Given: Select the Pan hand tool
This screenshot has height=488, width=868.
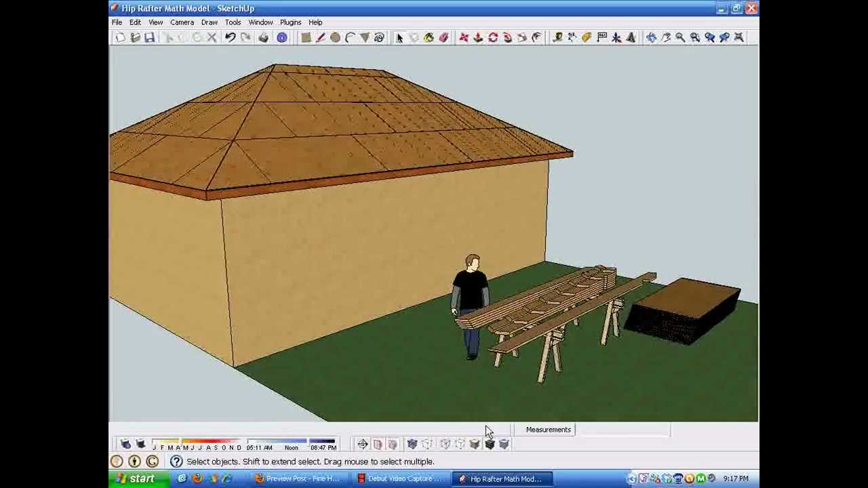Looking at the screenshot, I should (666, 38).
